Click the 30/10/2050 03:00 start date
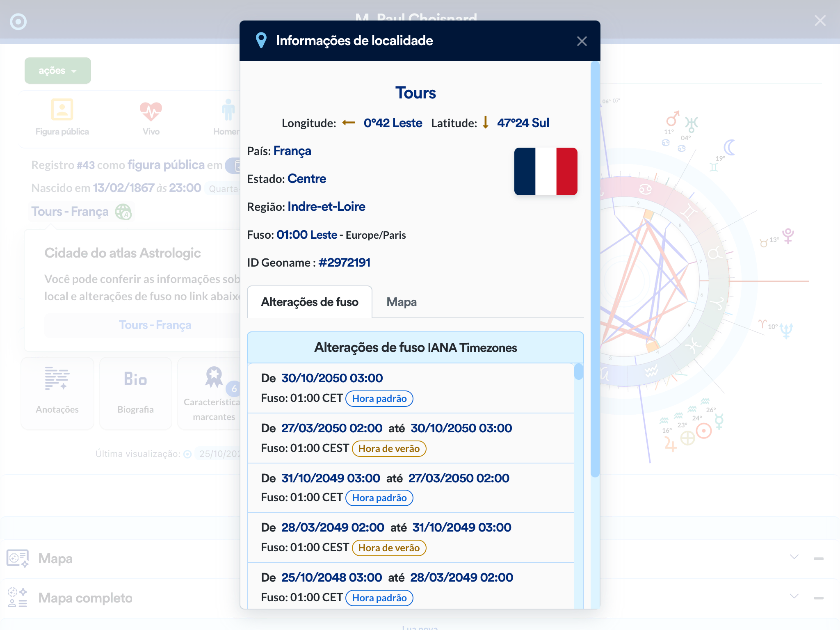840x630 pixels. click(x=332, y=378)
